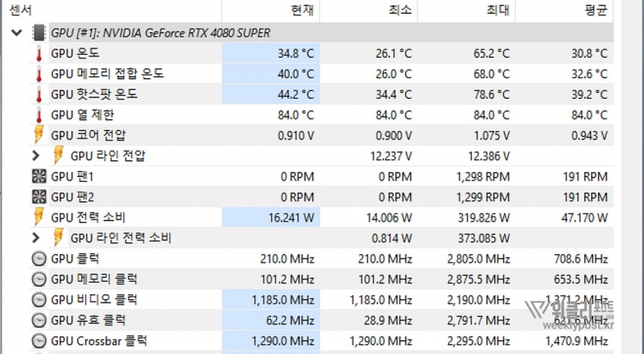Select the GPU Crossbar 클럭 row label
Screen dimensions: 644x354
(99, 341)
